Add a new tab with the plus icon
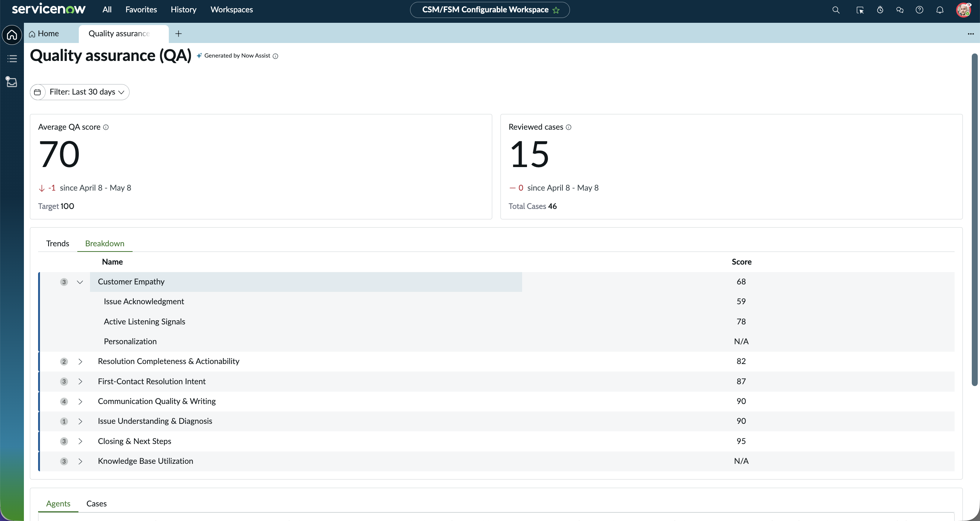 179,34
